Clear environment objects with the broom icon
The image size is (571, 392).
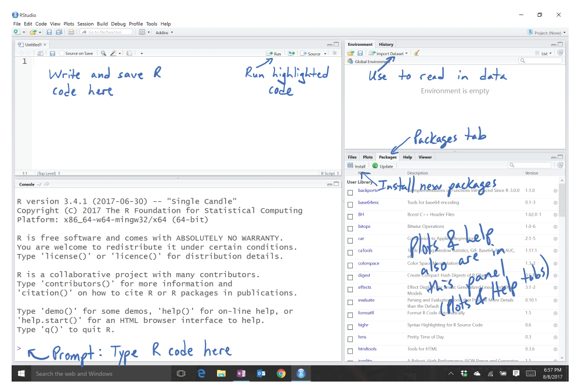point(417,53)
